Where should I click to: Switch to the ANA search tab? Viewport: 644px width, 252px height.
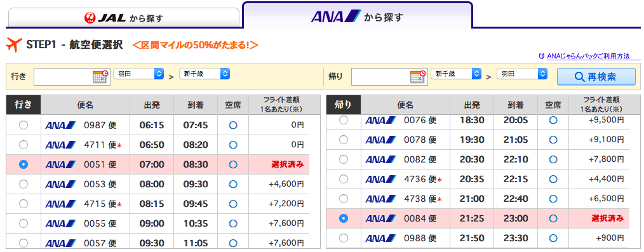[358, 17]
